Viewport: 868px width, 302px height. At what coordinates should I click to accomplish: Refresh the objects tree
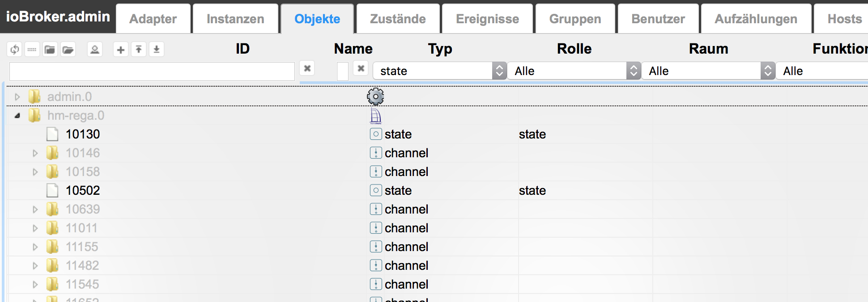[15, 49]
